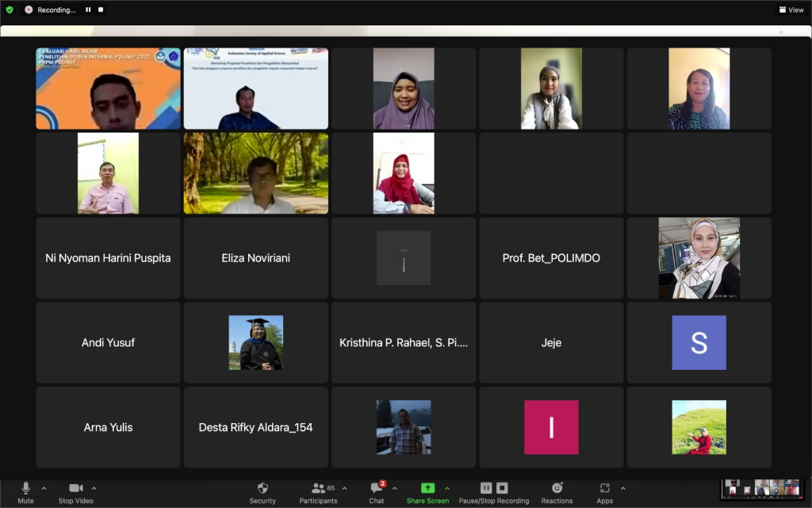The image size is (812, 508).
Task: Select woman with patterned white scarf photo
Action: pos(699,258)
